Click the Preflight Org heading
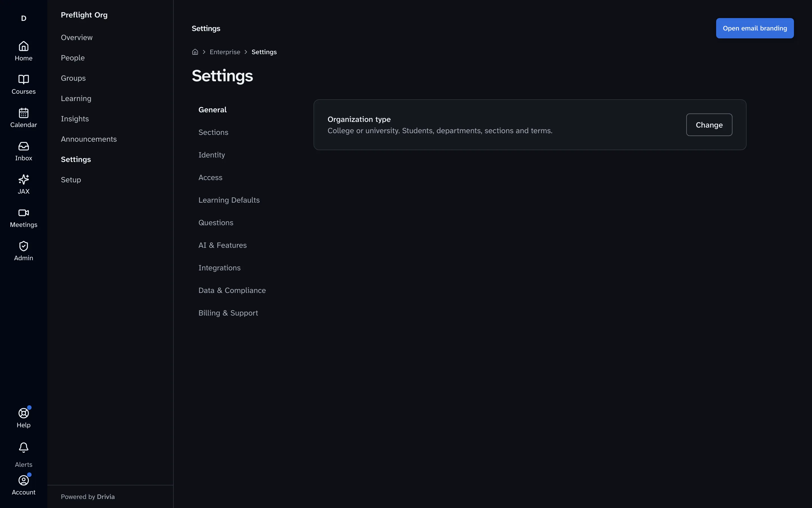 click(x=84, y=15)
